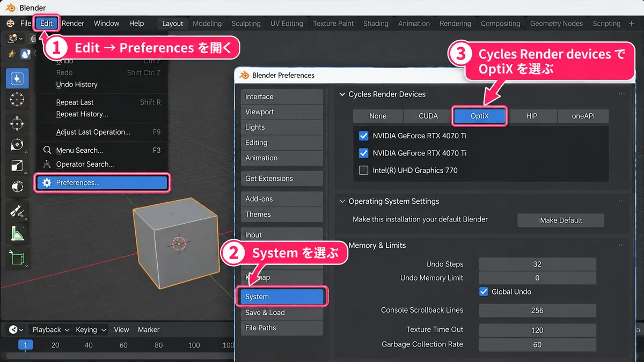Open the Help menu
This screenshot has height=362, width=644.
click(x=137, y=23)
